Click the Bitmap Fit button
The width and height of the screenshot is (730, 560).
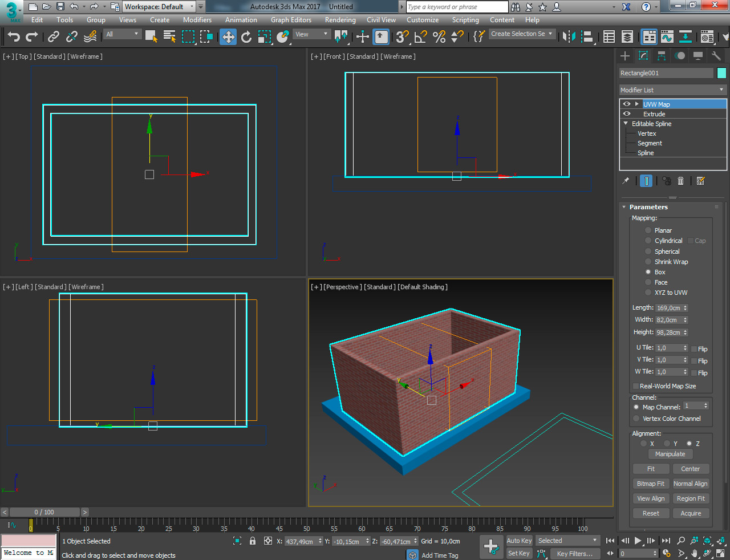(650, 484)
